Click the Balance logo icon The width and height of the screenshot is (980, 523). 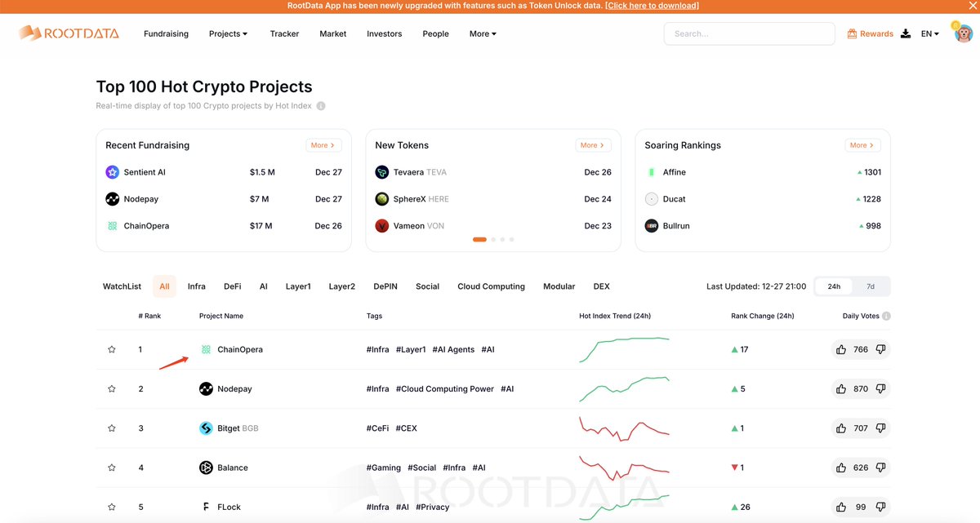point(206,468)
